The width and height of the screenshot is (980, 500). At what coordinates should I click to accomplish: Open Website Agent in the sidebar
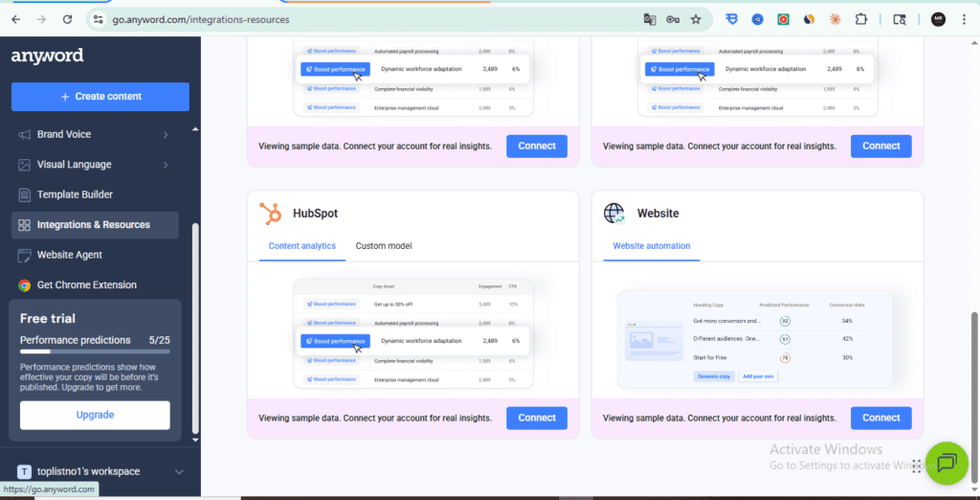95,255
